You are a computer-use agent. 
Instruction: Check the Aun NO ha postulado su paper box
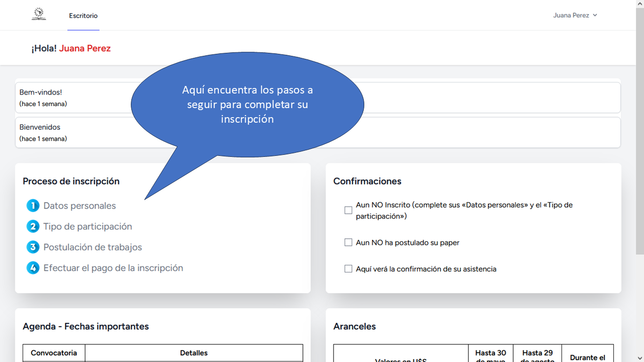coord(348,242)
